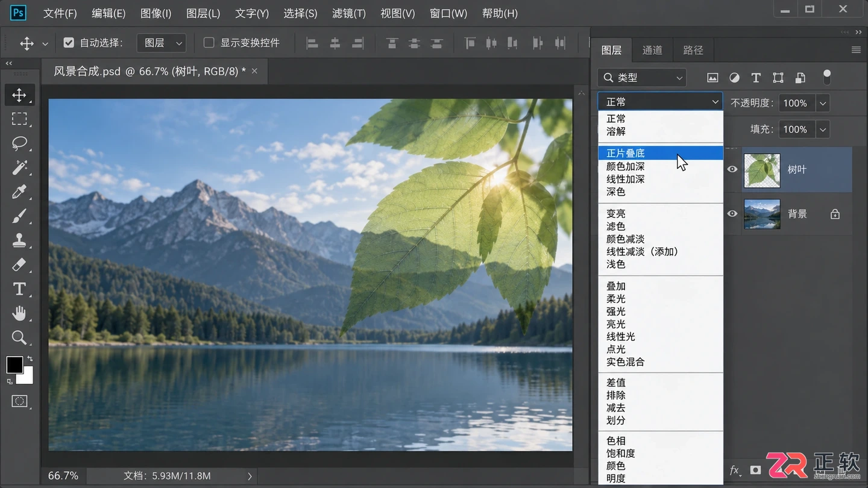Select the Rectangular Marquee tool
The height and width of the screenshot is (488, 868).
(x=19, y=119)
